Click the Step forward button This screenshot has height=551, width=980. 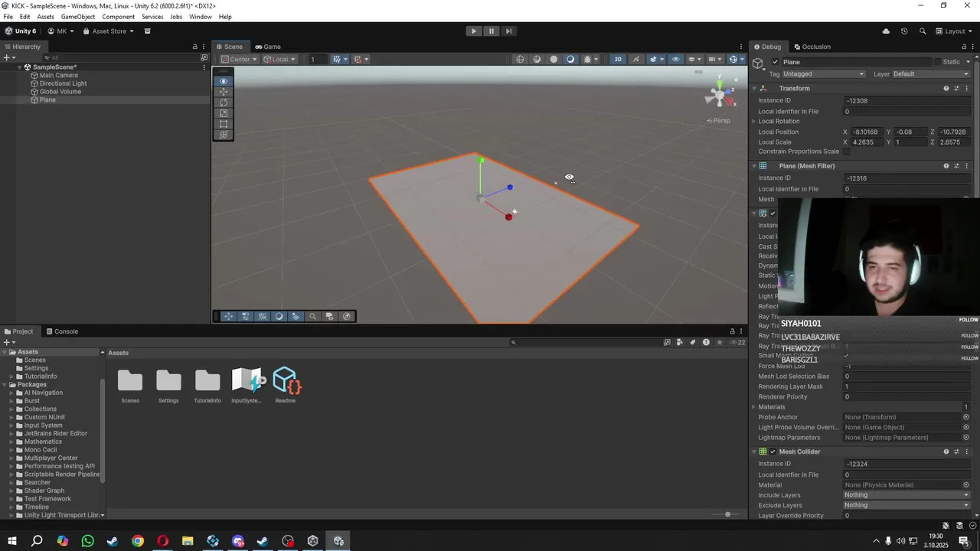click(x=508, y=31)
